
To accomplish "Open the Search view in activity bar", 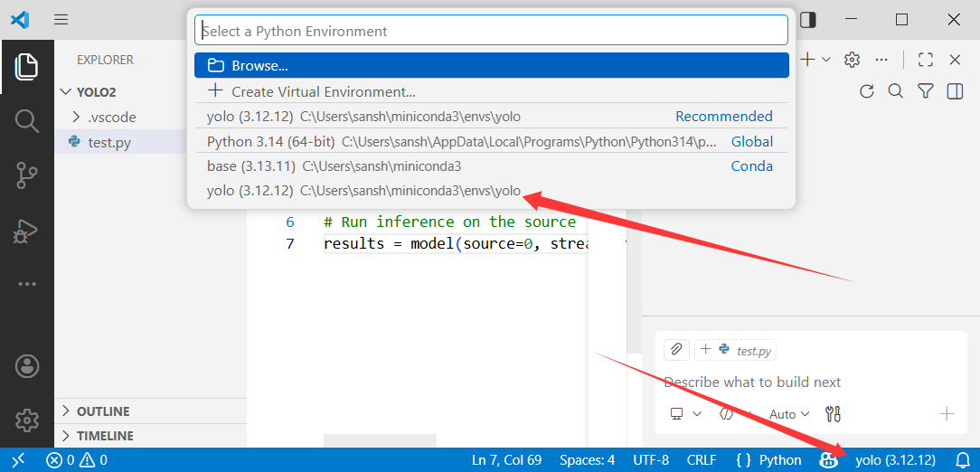I will coord(27,120).
